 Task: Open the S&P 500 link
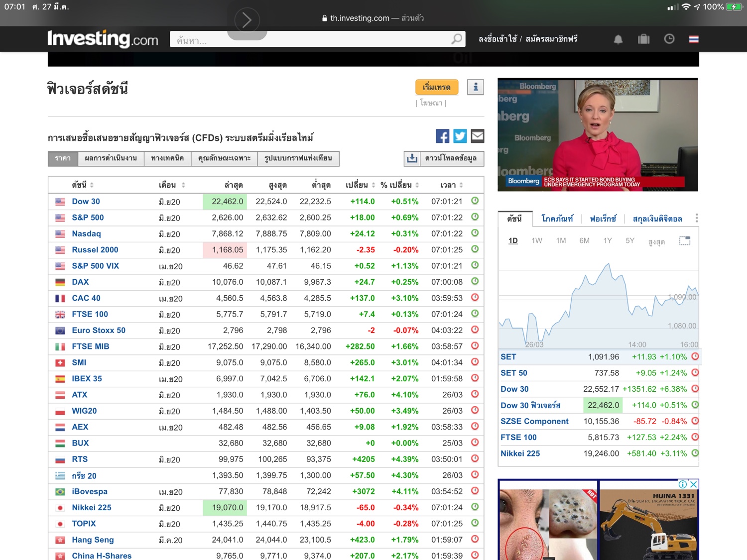88,218
